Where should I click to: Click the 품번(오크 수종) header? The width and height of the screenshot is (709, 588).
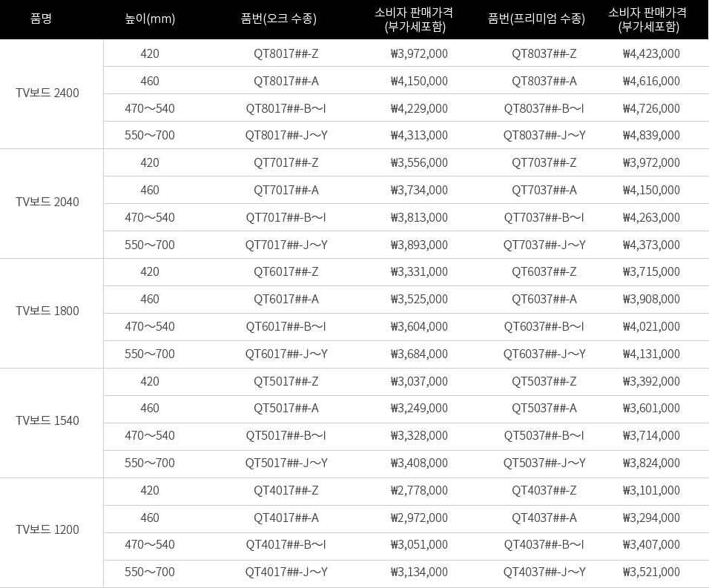(x=279, y=19)
